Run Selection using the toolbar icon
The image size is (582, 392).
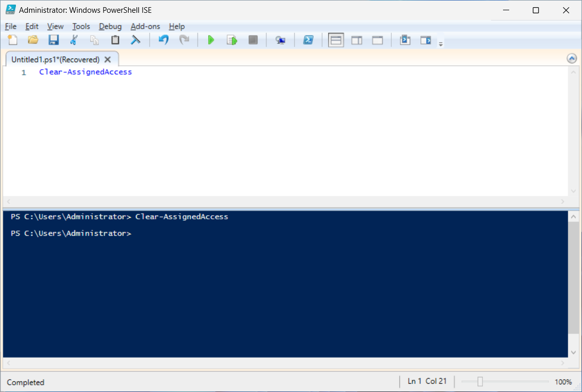tap(232, 40)
